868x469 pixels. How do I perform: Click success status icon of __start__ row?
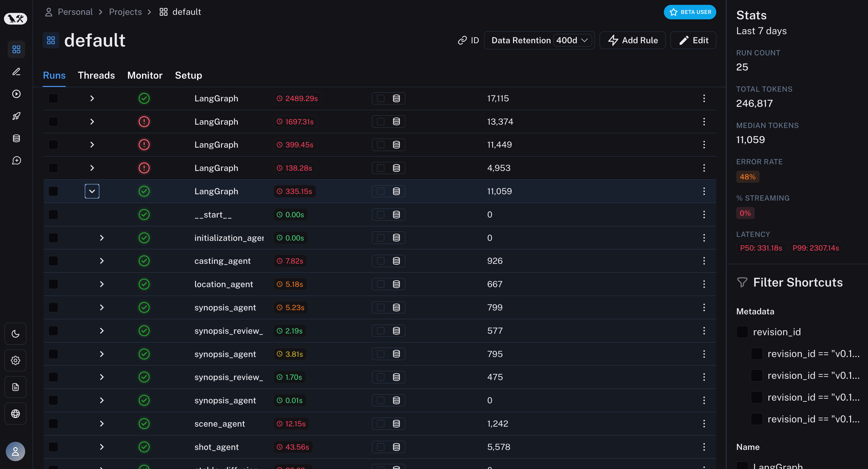(144, 215)
